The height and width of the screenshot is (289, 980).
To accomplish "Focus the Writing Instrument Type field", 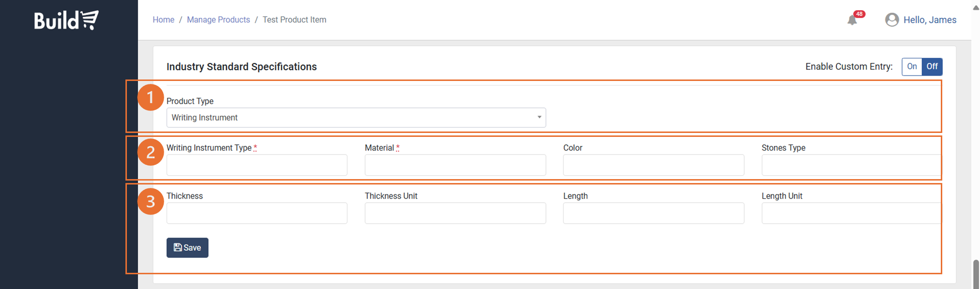I will (x=257, y=165).
